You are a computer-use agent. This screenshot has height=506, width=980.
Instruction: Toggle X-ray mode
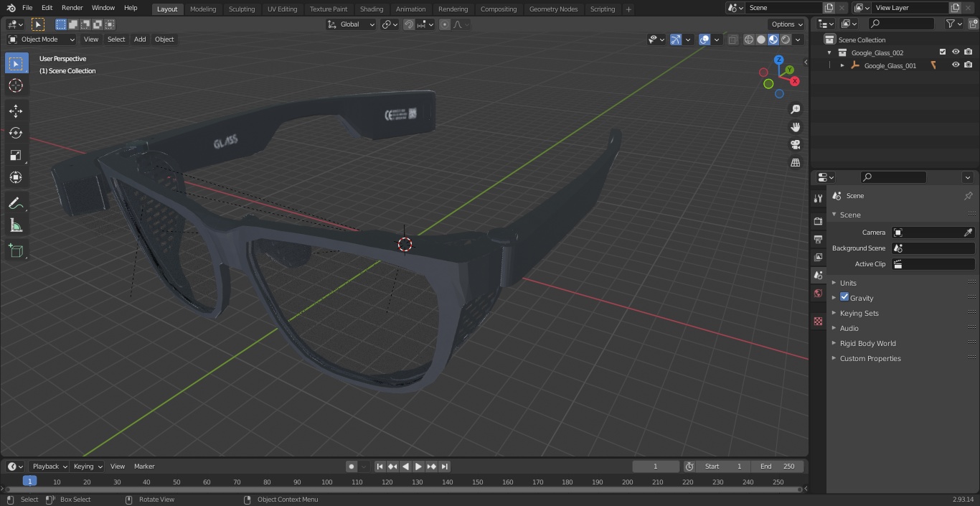(x=732, y=39)
